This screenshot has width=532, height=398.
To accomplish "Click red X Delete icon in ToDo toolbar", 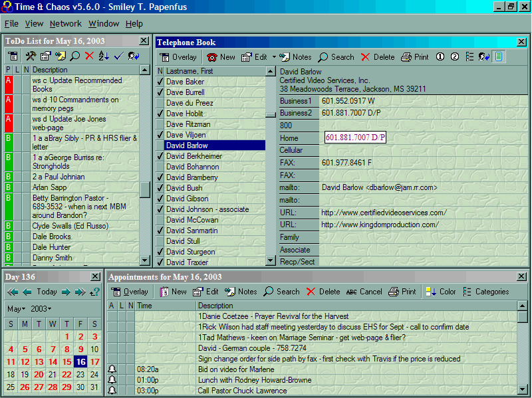I will (x=89, y=56).
